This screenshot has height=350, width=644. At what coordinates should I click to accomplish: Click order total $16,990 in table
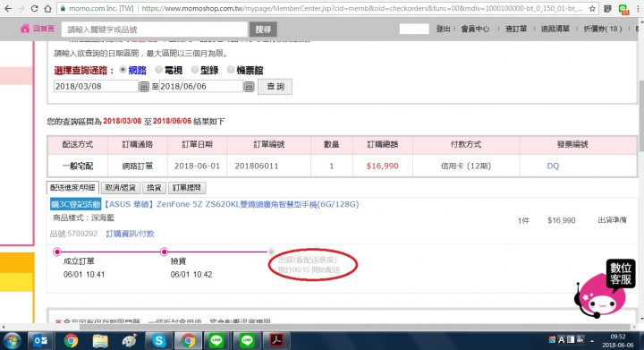[383, 166]
